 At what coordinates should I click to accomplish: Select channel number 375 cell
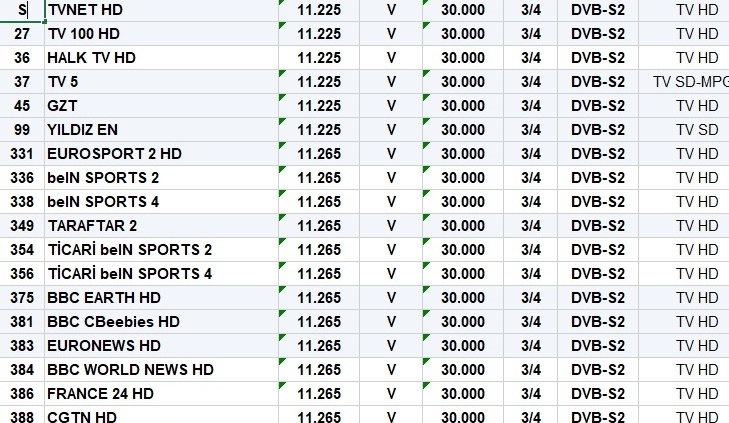[22, 298]
